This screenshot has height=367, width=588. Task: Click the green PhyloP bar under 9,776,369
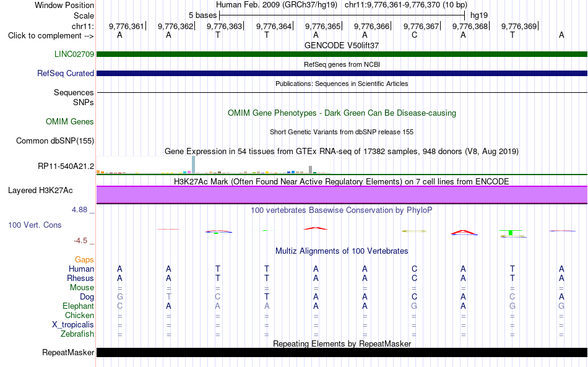(x=511, y=233)
